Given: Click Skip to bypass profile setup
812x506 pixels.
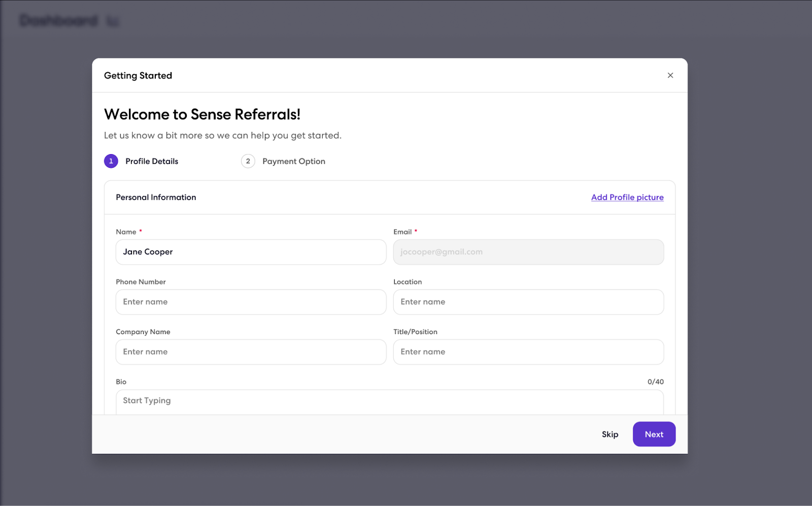Looking at the screenshot, I should (x=610, y=434).
